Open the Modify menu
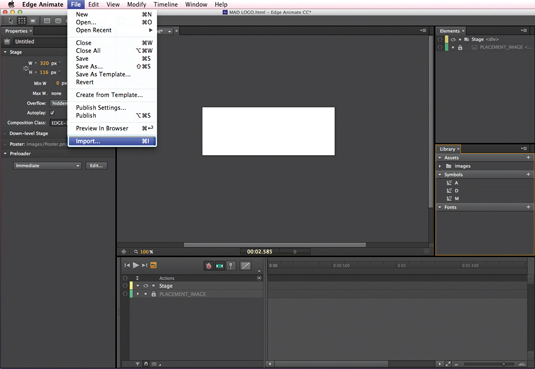The height and width of the screenshot is (369, 535). pyautogui.click(x=136, y=4)
